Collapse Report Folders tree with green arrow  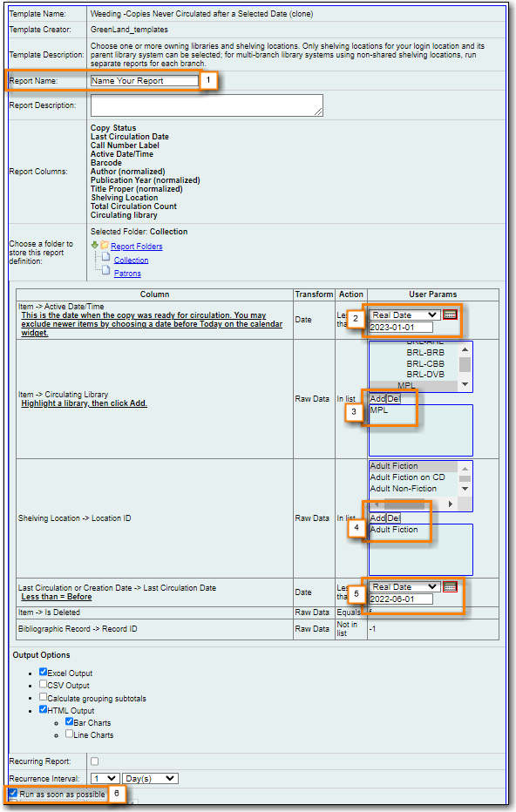tap(94, 245)
